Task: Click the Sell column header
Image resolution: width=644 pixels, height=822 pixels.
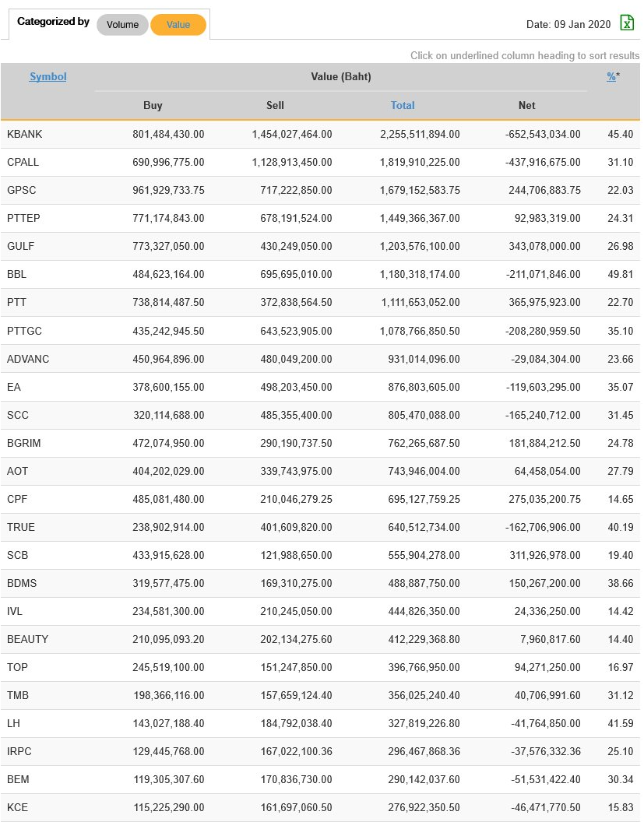Action: (x=275, y=105)
